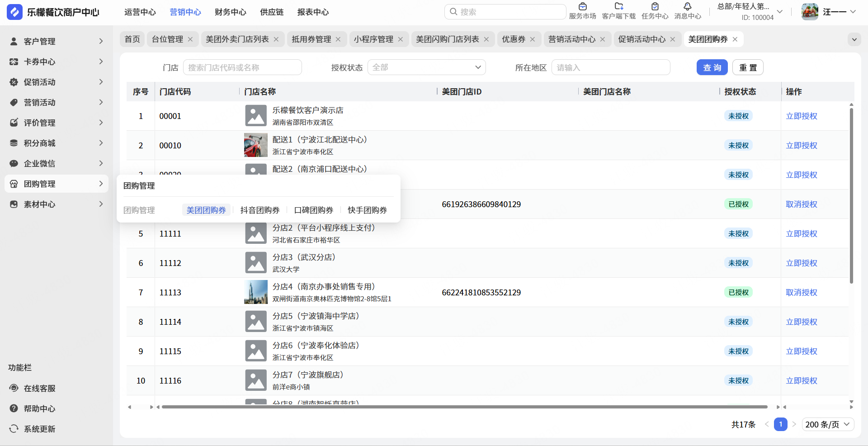Expand the 客户管理 sidebar menu

click(101, 41)
